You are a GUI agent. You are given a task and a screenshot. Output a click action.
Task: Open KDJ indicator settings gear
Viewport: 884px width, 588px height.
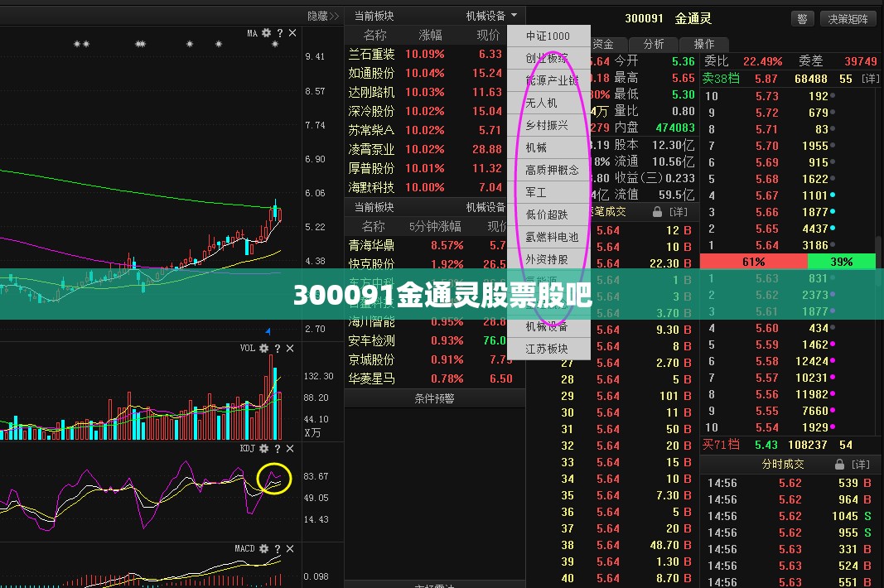(x=263, y=448)
